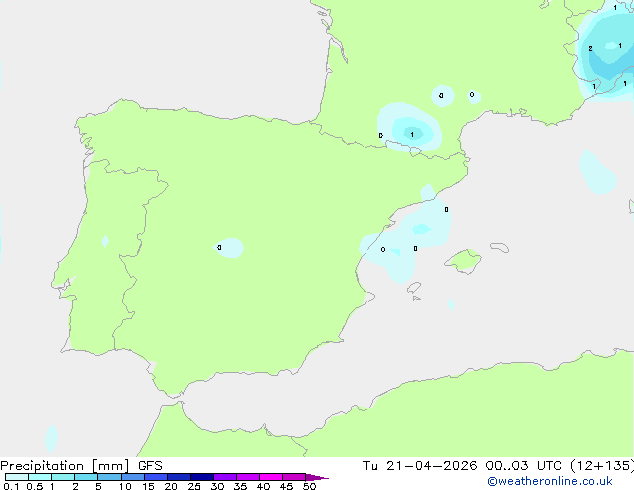Select the 45–50 mm legend swatch

pos(294,477)
